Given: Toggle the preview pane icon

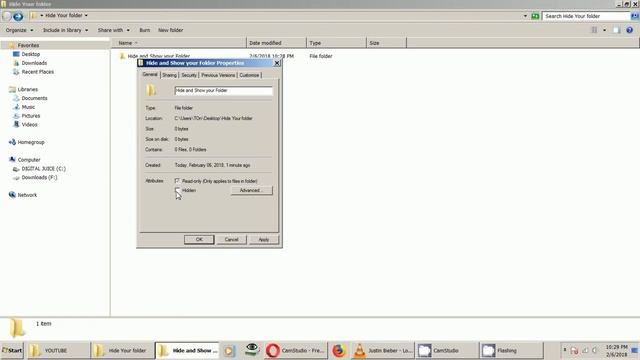Looking at the screenshot, I should pyautogui.click(x=616, y=30).
